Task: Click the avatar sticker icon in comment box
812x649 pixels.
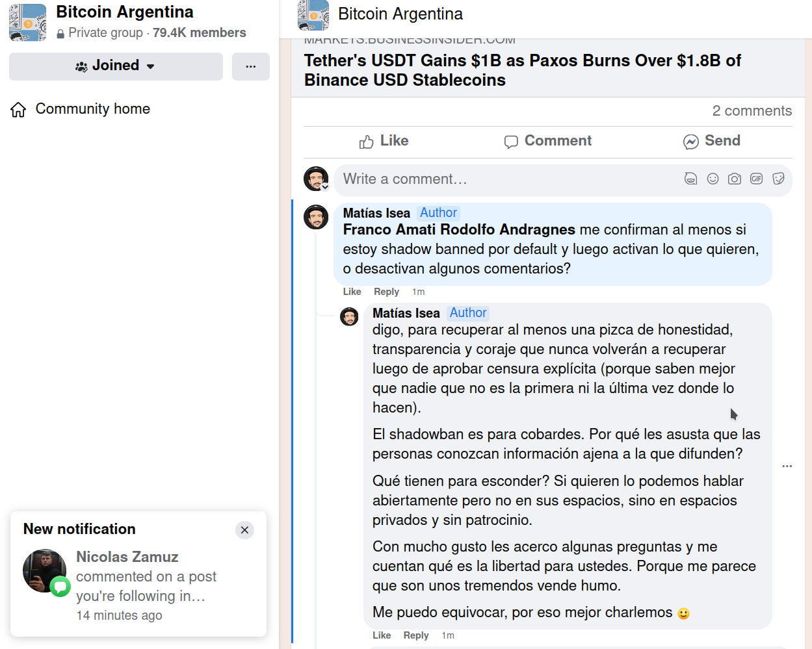Action: click(690, 179)
